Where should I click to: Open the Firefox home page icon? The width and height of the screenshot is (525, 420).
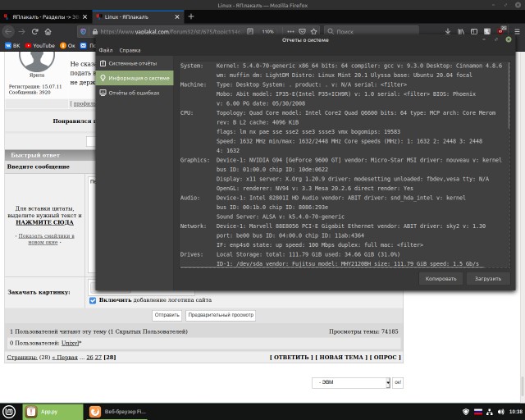click(x=48, y=31)
